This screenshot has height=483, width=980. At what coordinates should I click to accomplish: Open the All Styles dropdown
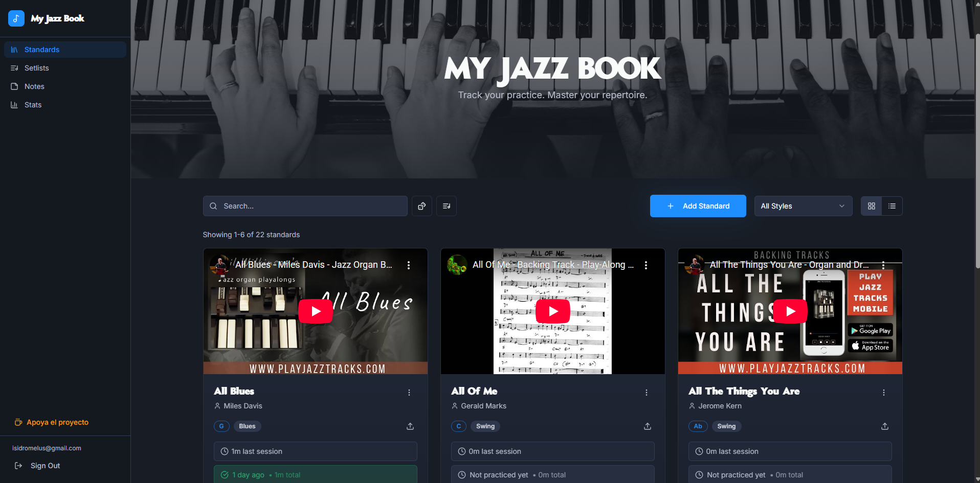tap(803, 206)
